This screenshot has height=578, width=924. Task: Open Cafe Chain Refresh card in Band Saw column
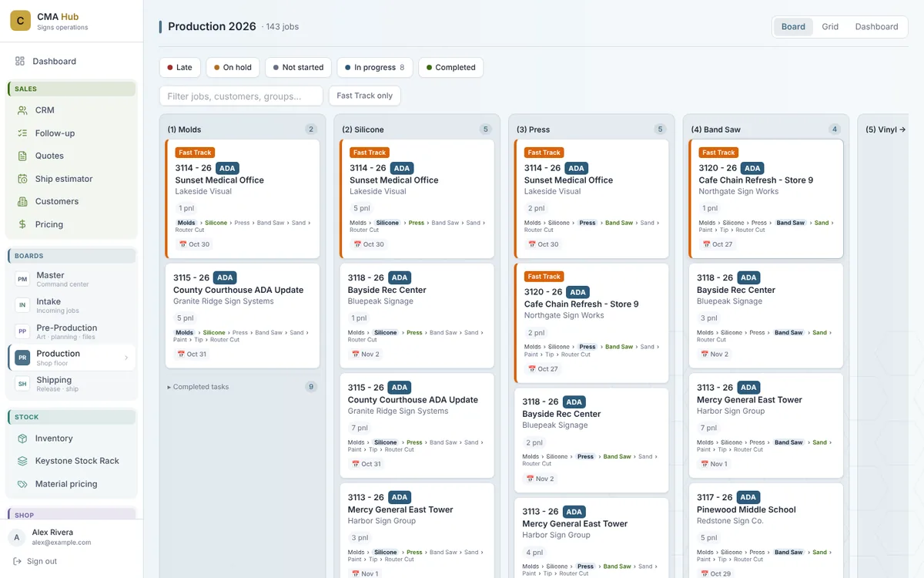(x=766, y=199)
